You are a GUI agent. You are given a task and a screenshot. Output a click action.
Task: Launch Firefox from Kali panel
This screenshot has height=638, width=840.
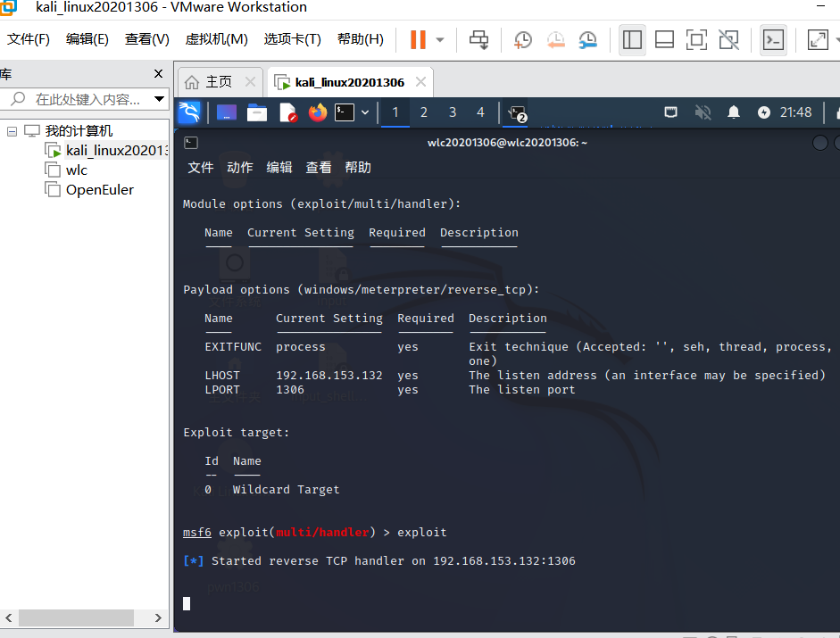(x=318, y=112)
